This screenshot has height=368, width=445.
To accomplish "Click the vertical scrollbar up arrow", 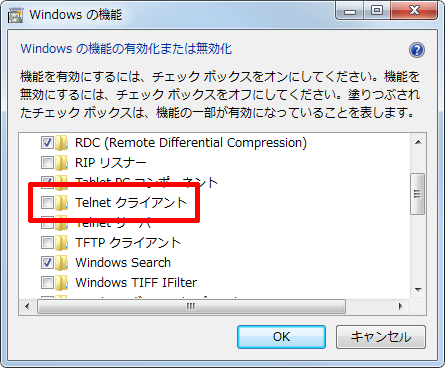I will pyautogui.click(x=418, y=142).
